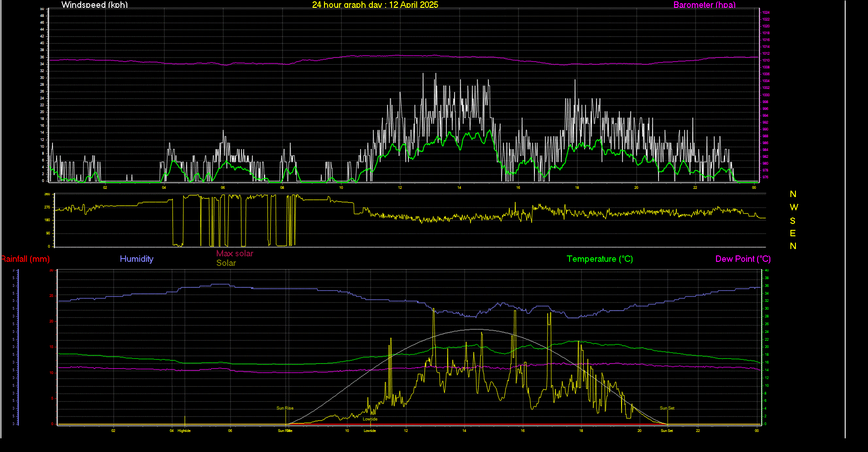Image resolution: width=868 pixels, height=452 pixels.
Task: Click the bottom N compass direction letter
Action: coord(793,246)
